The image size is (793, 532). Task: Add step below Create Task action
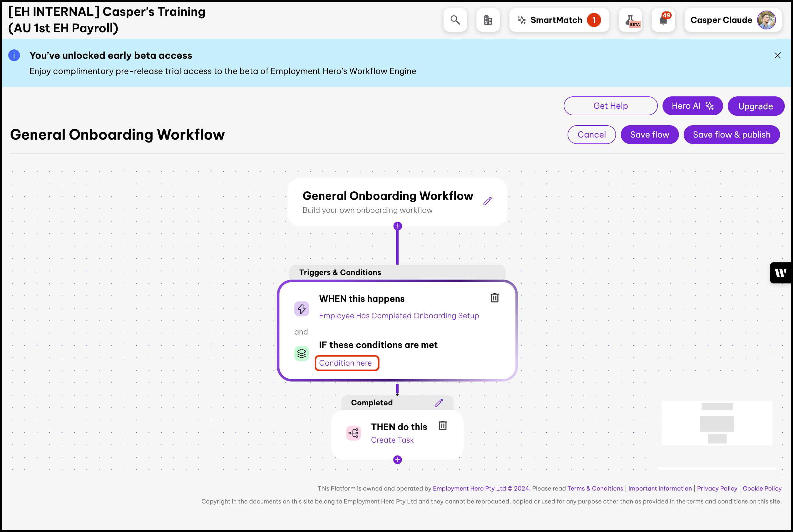(x=397, y=460)
